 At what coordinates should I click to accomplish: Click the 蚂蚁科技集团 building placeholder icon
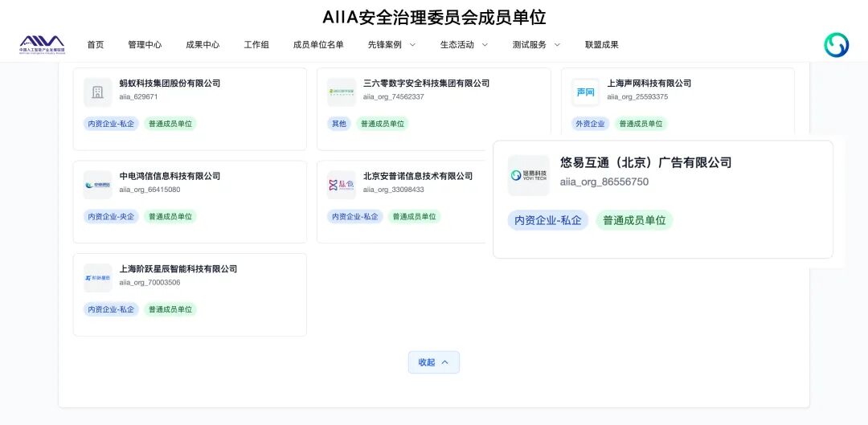coord(98,92)
